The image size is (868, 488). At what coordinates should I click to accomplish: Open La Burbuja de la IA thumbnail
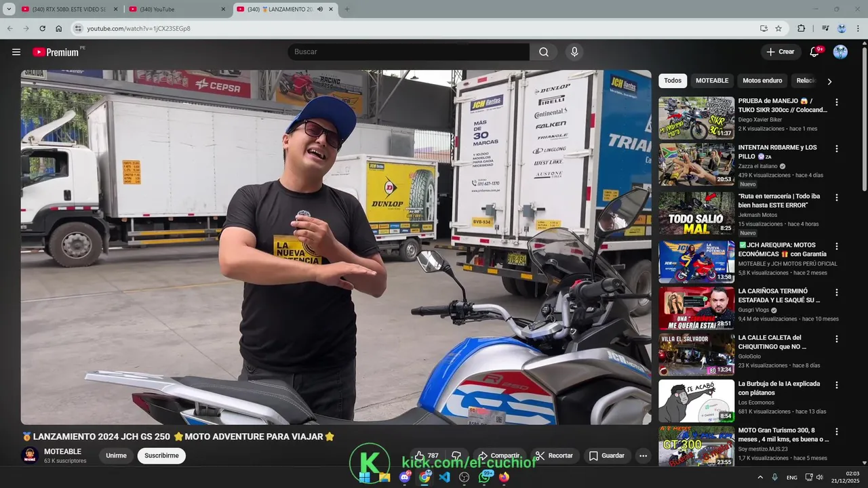coord(696,401)
